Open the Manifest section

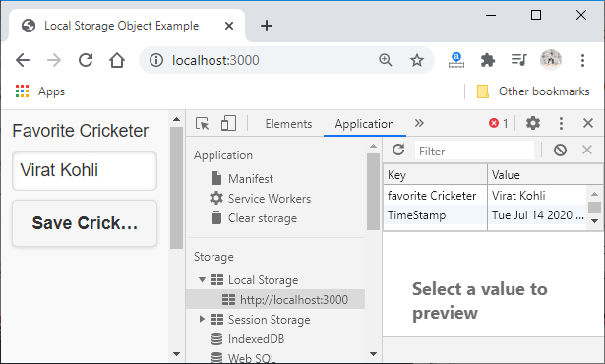coord(242,179)
